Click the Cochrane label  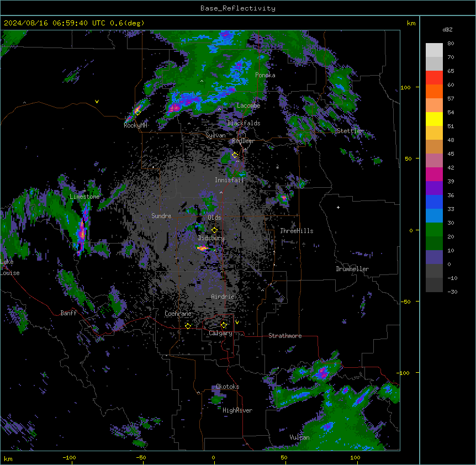coord(178,314)
